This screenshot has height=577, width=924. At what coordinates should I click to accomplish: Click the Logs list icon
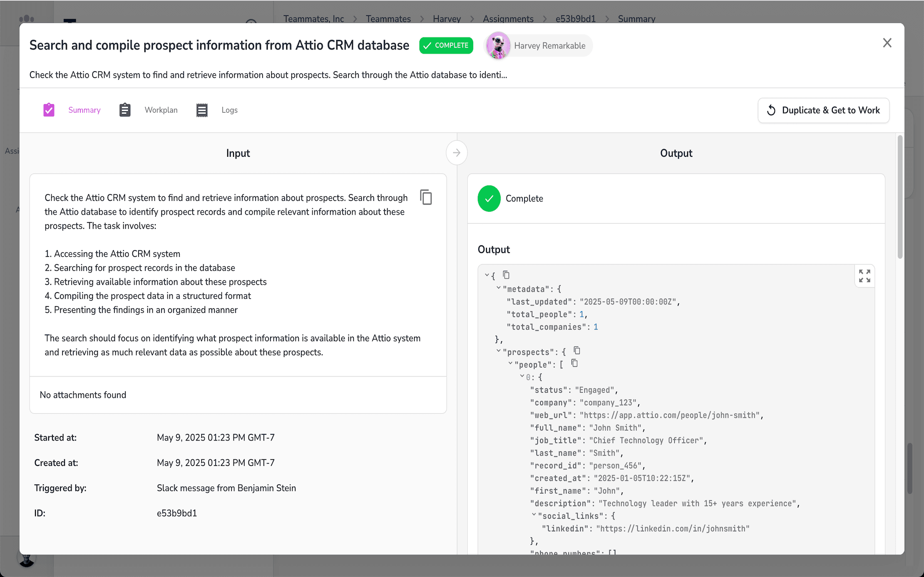pyautogui.click(x=202, y=110)
